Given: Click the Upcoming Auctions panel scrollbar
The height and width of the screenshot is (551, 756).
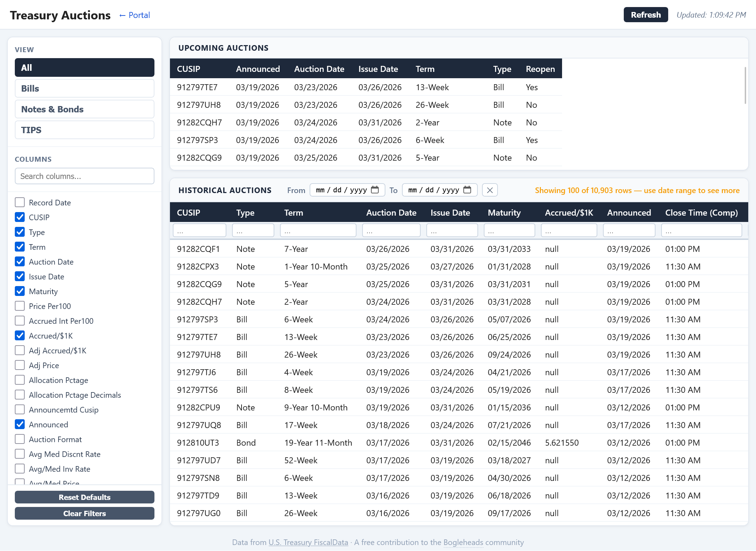Looking at the screenshot, I should tap(745, 86).
